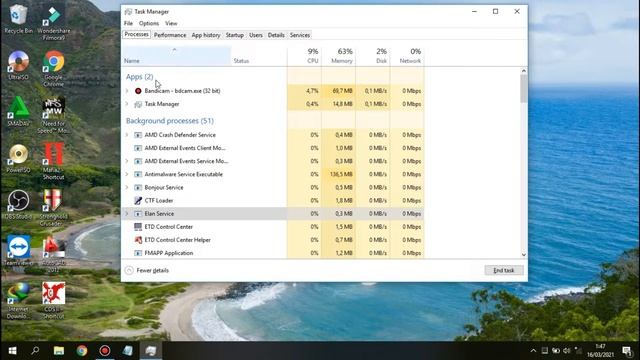The width and height of the screenshot is (640, 360).
Task: Click Windows Start button
Action: (x=12, y=351)
